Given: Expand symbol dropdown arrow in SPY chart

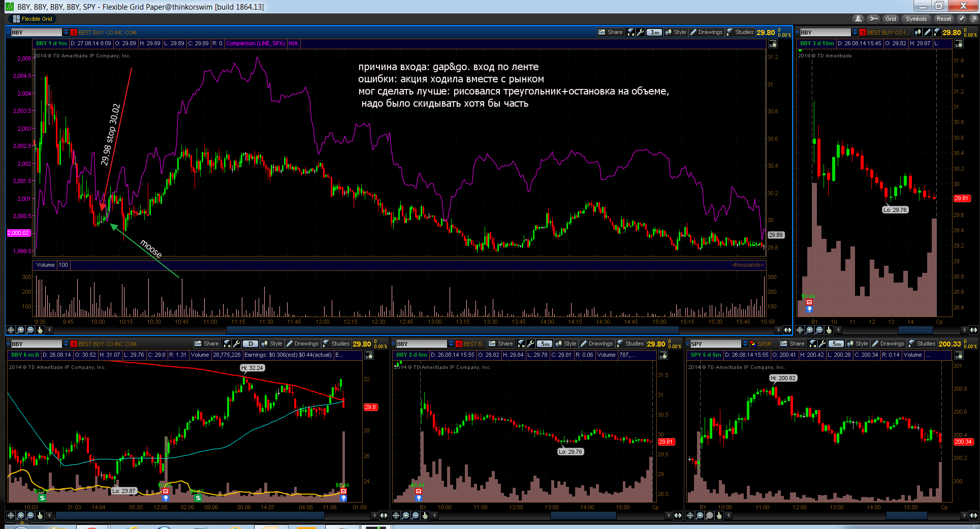Looking at the screenshot, I should pos(745,344).
